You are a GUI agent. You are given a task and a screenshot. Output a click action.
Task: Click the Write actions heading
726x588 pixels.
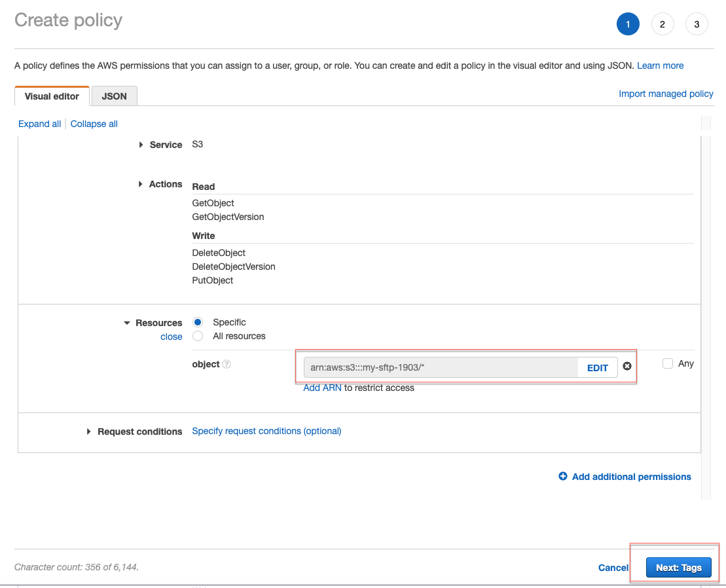pos(203,236)
